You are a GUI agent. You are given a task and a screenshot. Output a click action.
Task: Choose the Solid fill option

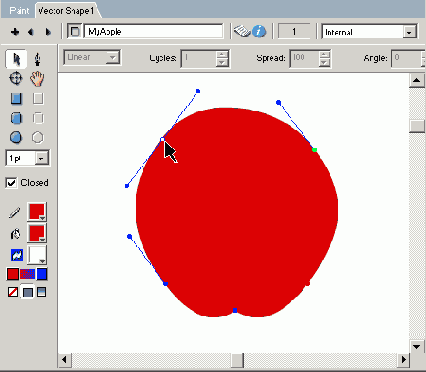click(x=28, y=292)
